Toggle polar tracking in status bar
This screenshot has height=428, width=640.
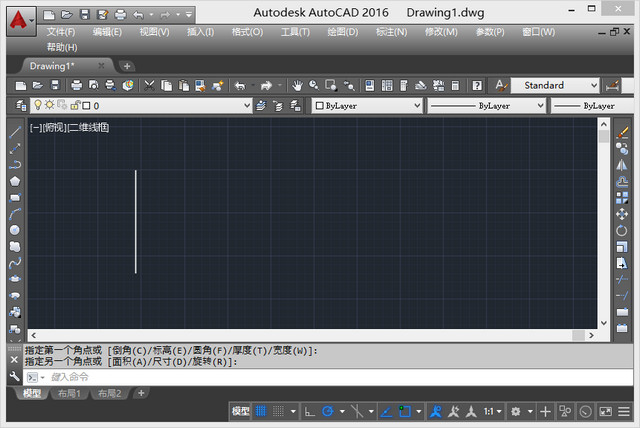pyautogui.click(x=327, y=411)
